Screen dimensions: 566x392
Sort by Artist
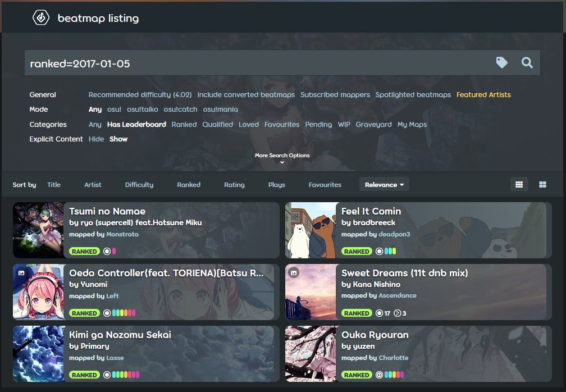coord(93,184)
